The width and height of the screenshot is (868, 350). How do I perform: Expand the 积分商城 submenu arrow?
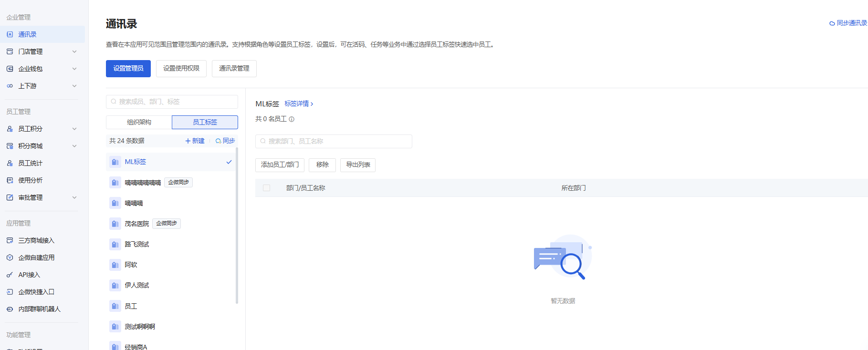point(74,146)
